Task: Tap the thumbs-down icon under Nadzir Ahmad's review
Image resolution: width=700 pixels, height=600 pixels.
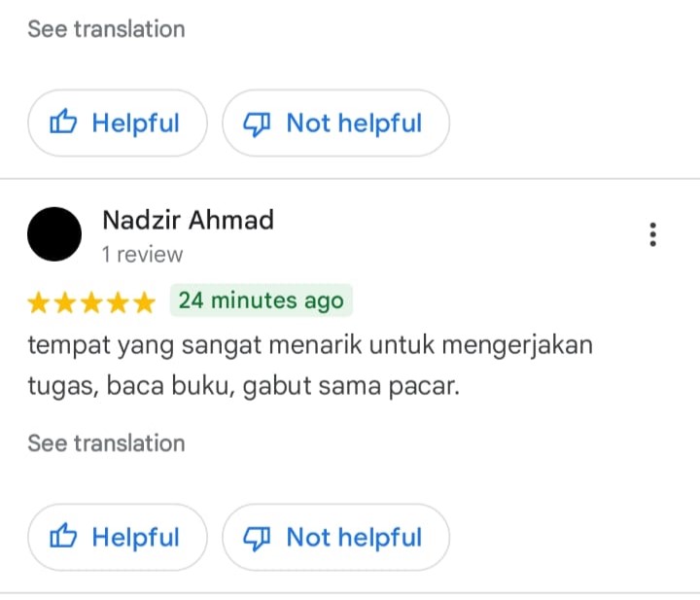Action: [x=258, y=537]
